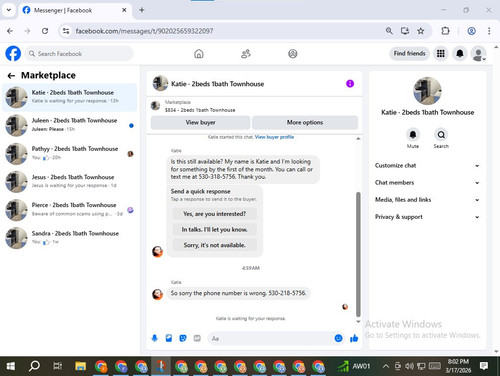Viewport: 500px width, 376px height.
Task: Mute the Katie conversation
Action: [x=413, y=134]
